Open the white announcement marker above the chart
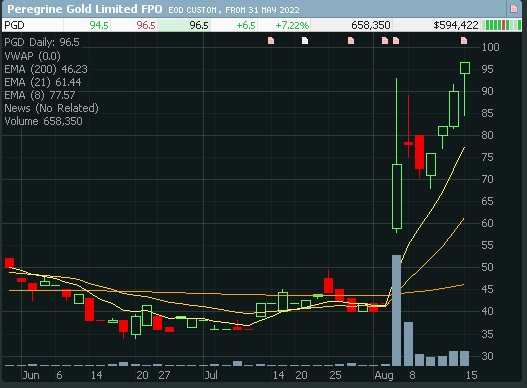527x388 pixels. click(305, 41)
